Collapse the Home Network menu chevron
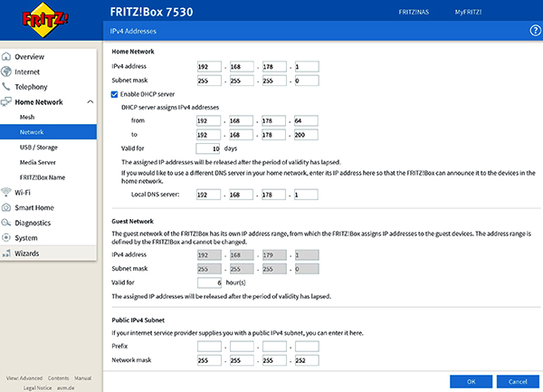The image size is (543, 392). pos(90,101)
